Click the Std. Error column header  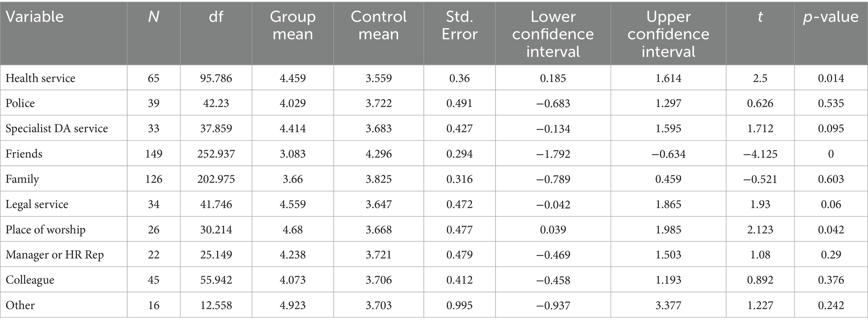pos(459,25)
